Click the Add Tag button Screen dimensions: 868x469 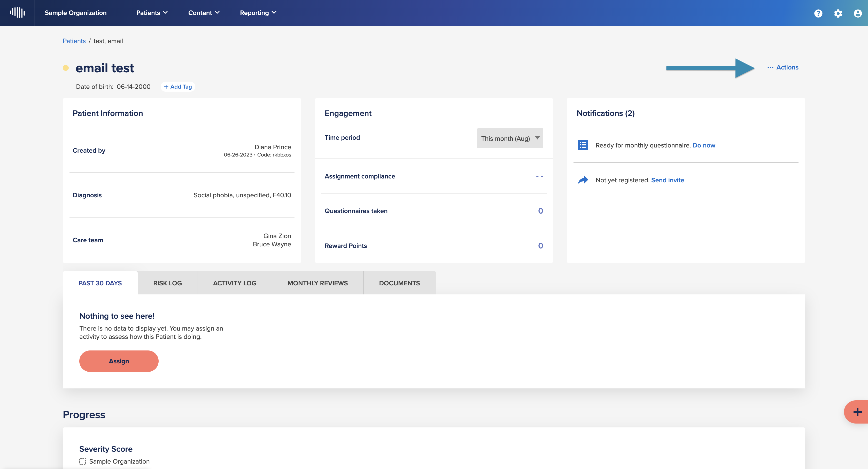(177, 87)
